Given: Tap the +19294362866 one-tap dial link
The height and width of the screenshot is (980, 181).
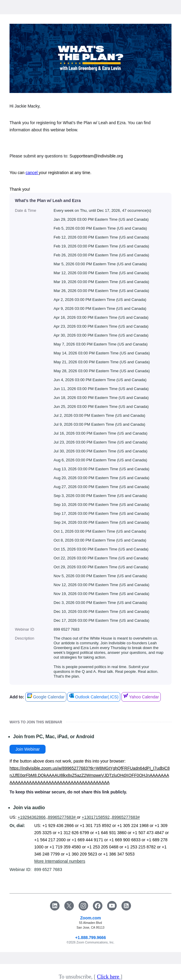Looking at the screenshot, I should pos(46,817).
